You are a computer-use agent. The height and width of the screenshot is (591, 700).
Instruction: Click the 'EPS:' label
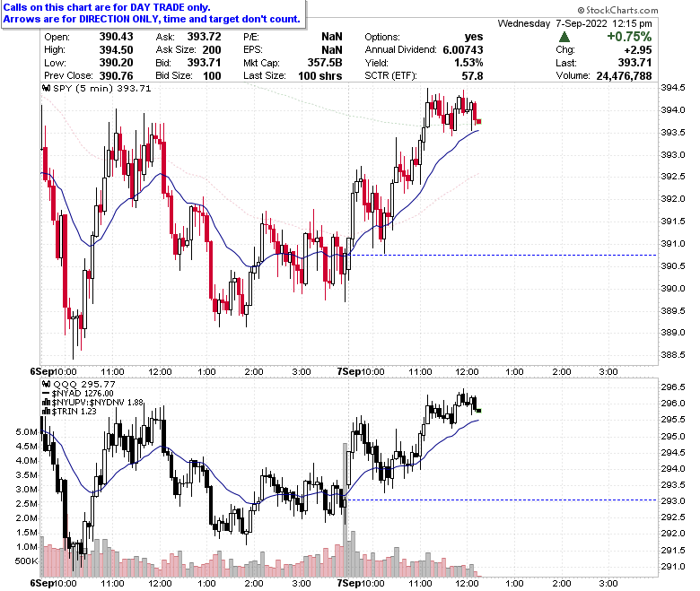click(x=253, y=50)
